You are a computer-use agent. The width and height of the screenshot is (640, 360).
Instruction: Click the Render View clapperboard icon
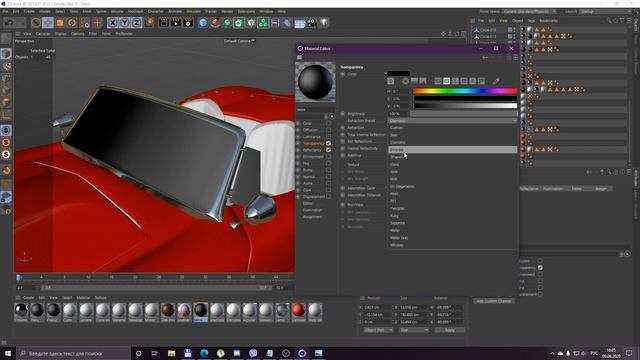[164, 23]
